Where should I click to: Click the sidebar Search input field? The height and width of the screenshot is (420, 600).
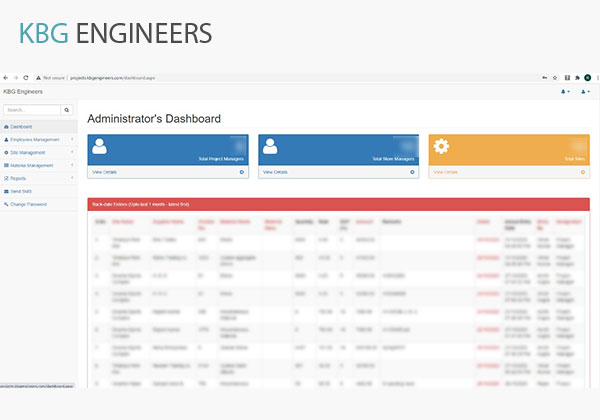coord(32,110)
